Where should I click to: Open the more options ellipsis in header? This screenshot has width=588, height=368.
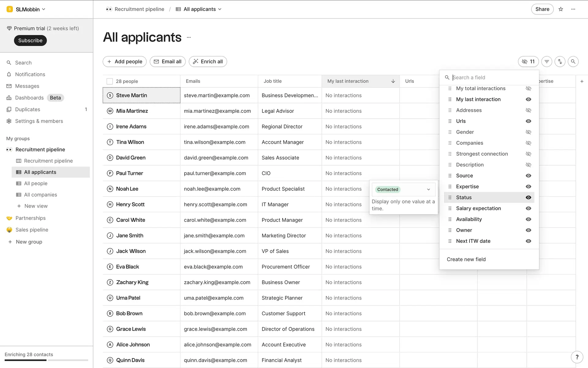573,9
